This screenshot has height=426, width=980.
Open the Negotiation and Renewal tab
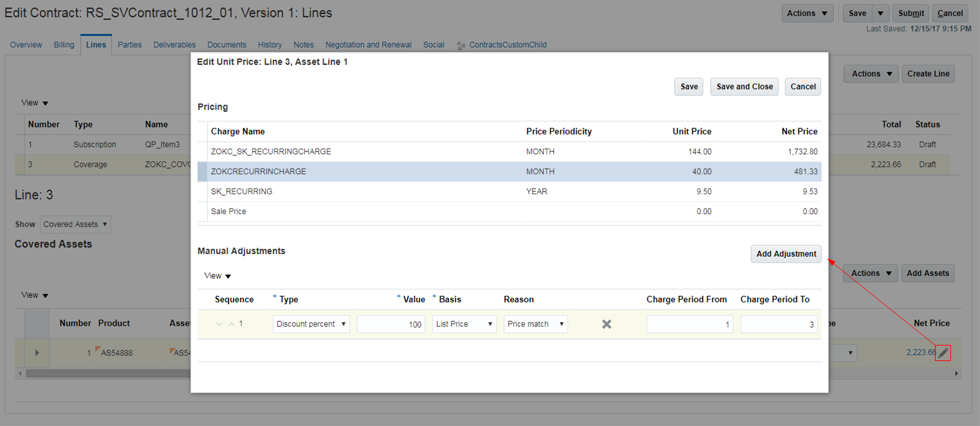coord(369,45)
